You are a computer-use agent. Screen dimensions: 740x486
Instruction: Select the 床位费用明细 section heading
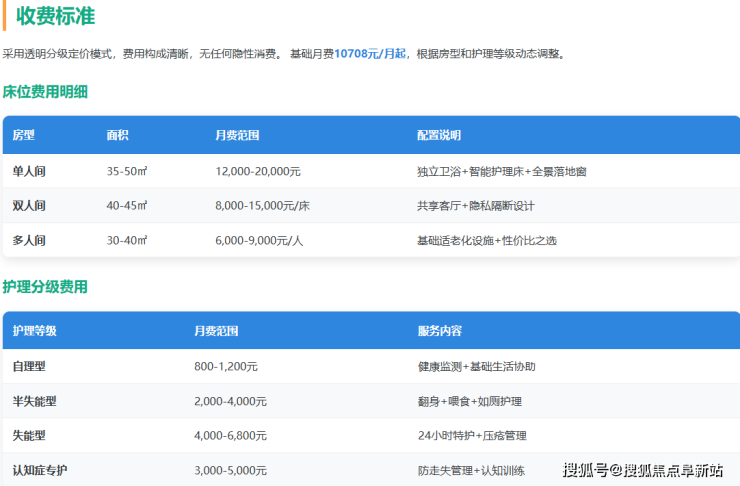(45, 92)
